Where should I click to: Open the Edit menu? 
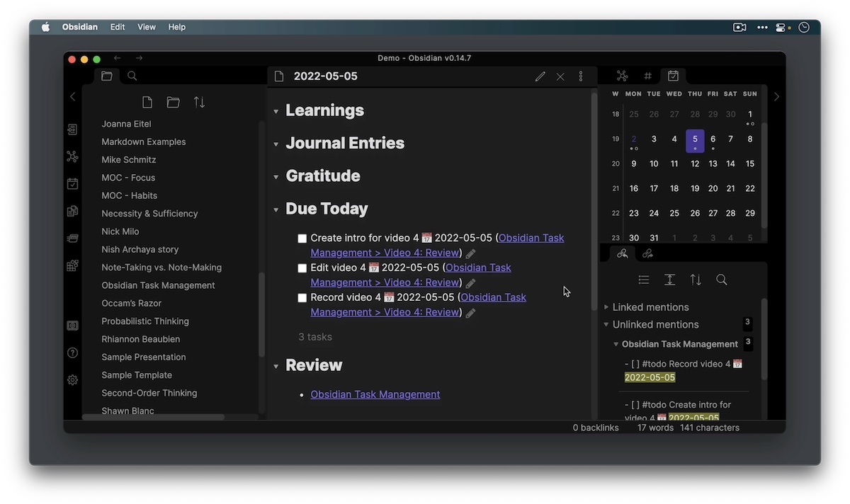(118, 27)
